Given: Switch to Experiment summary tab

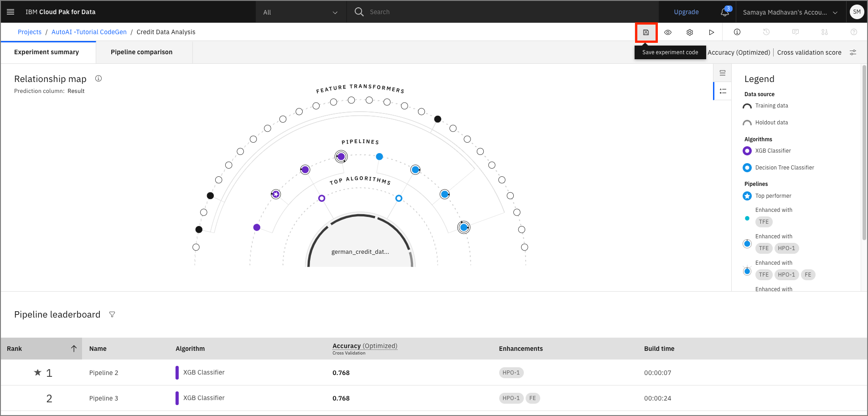Looking at the screenshot, I should (x=48, y=52).
